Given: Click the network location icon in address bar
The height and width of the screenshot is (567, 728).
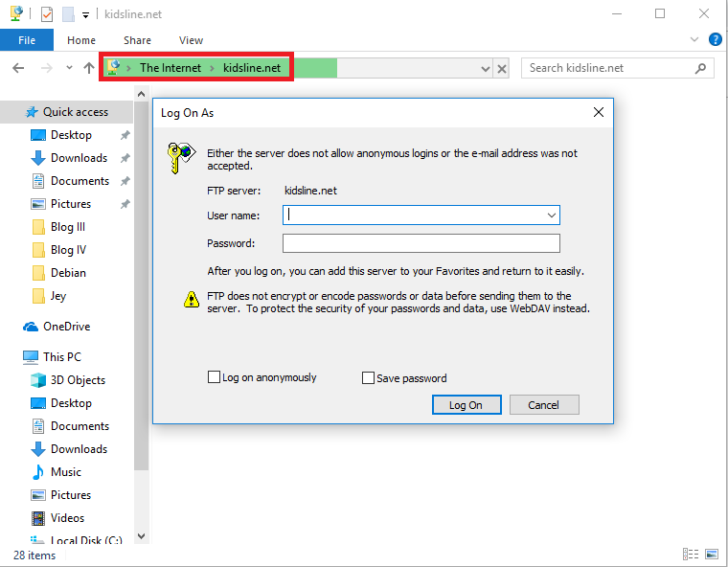Looking at the screenshot, I should point(113,67).
